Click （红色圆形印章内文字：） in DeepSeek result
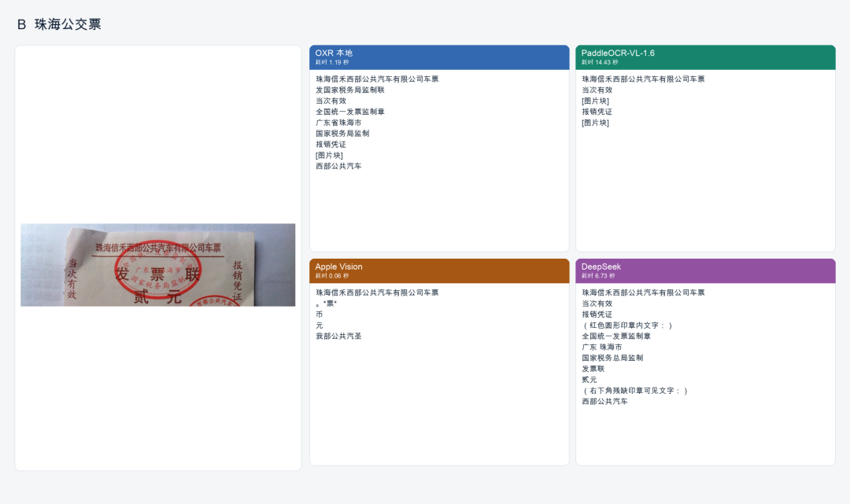Screen dimensions: 850x504 coord(627,326)
